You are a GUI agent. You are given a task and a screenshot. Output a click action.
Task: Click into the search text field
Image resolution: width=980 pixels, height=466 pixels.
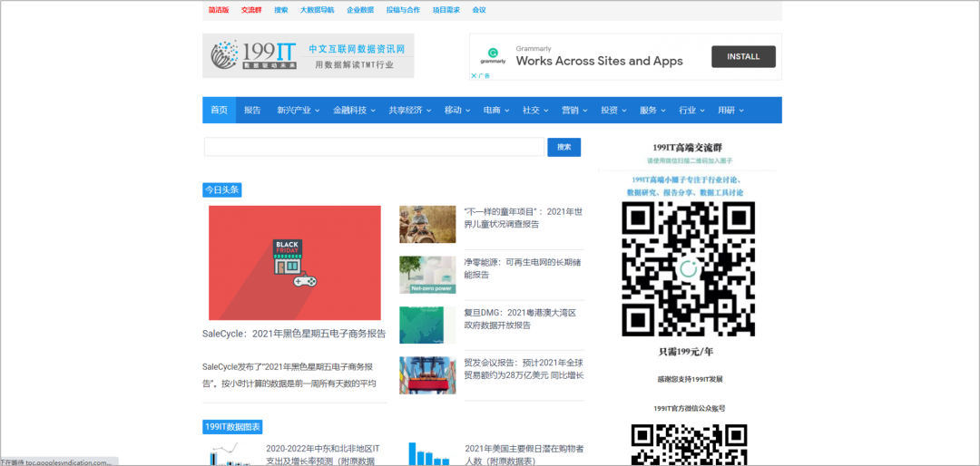tap(373, 147)
